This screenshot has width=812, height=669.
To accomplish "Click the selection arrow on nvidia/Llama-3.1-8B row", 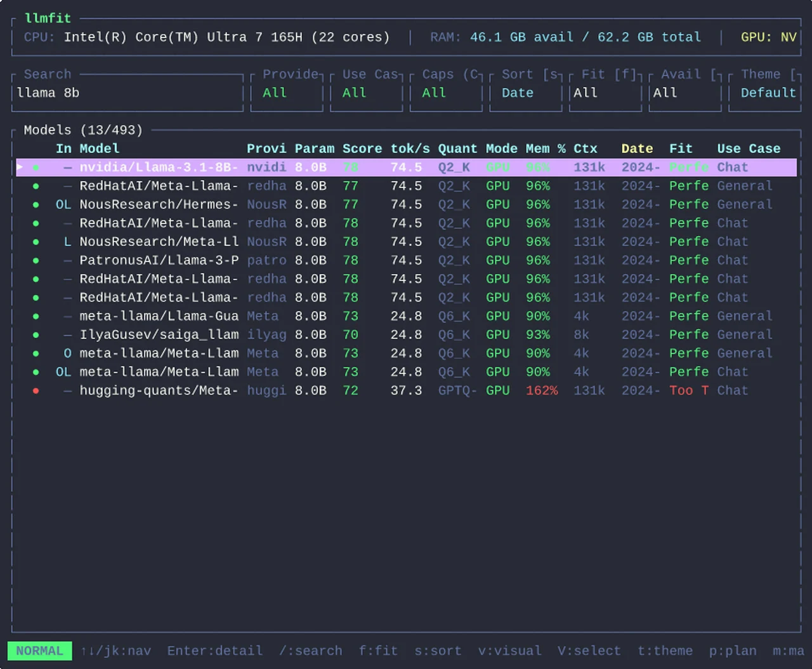I will [20, 167].
